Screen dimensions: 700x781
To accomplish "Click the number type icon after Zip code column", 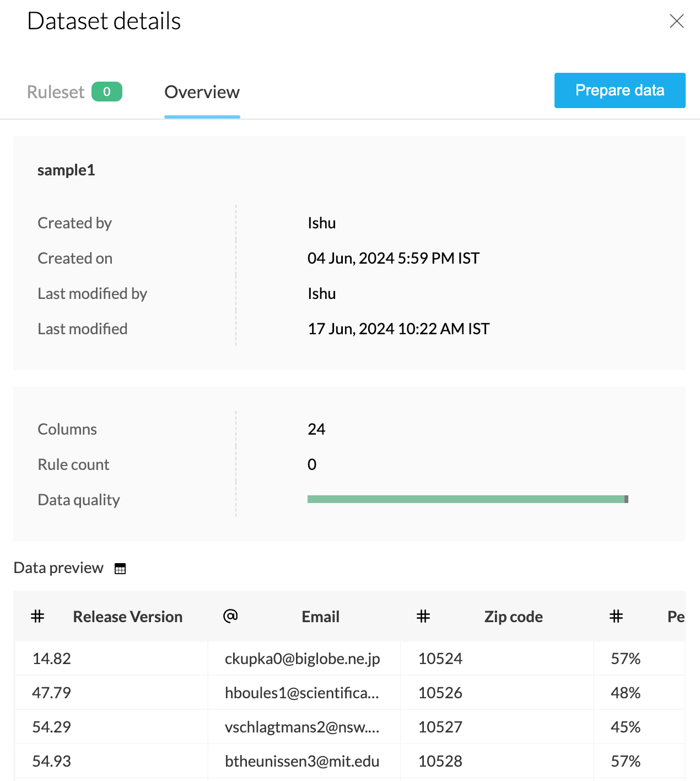I will [616, 616].
